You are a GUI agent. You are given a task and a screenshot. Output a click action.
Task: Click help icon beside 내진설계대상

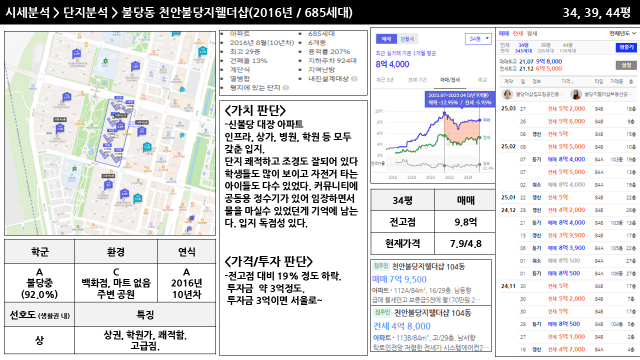pyautogui.click(x=354, y=79)
